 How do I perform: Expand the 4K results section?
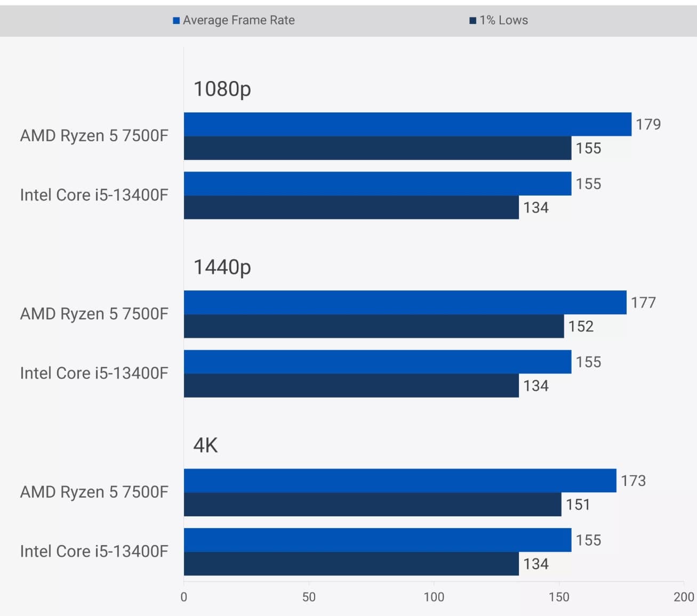coord(205,445)
